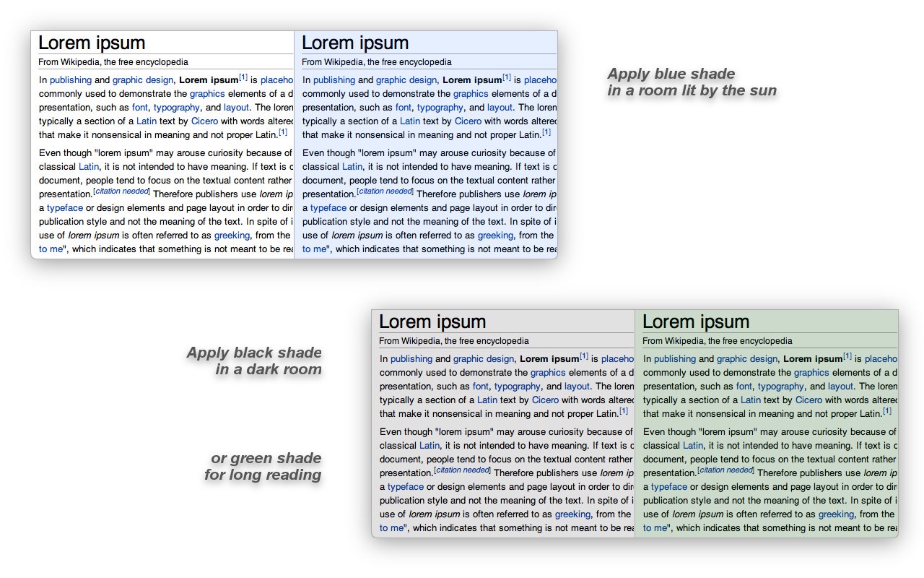Open 'Cicero' link in the green-shaded panel

(808, 400)
